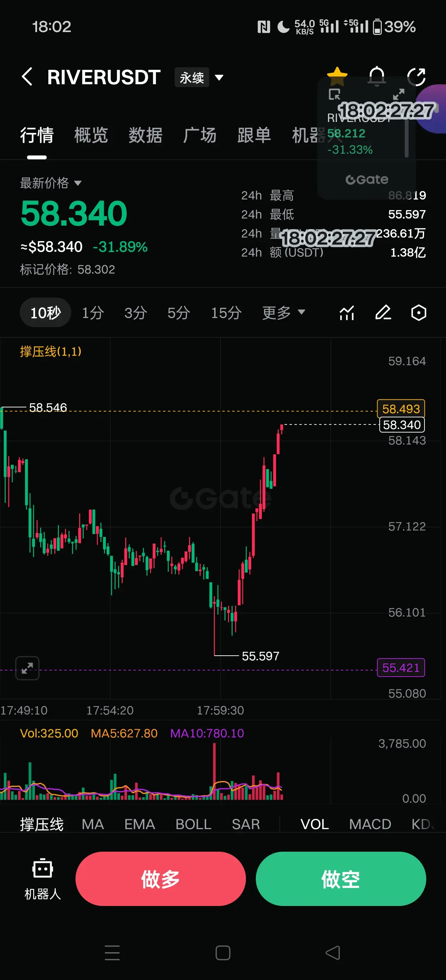Open Android recent apps menu button
This screenshot has width=446, height=980.
point(112,953)
